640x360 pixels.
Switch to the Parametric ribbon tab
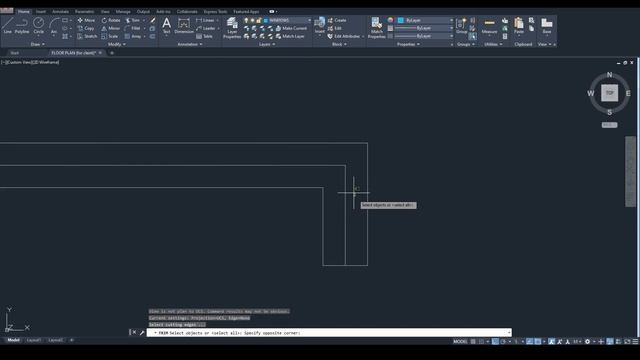[84, 11]
